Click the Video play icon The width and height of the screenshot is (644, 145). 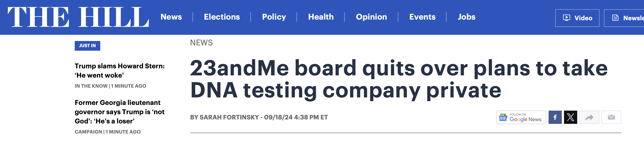coord(566,18)
